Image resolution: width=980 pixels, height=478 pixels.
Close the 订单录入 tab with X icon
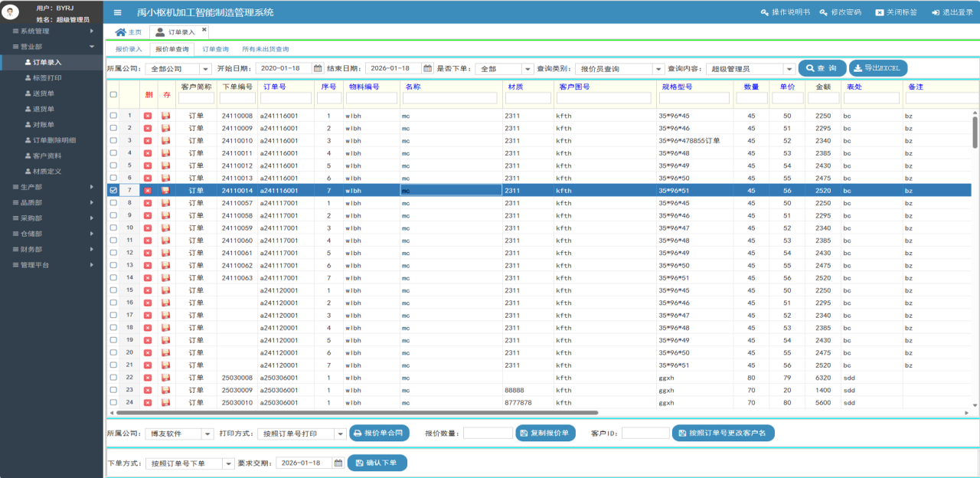(x=204, y=30)
